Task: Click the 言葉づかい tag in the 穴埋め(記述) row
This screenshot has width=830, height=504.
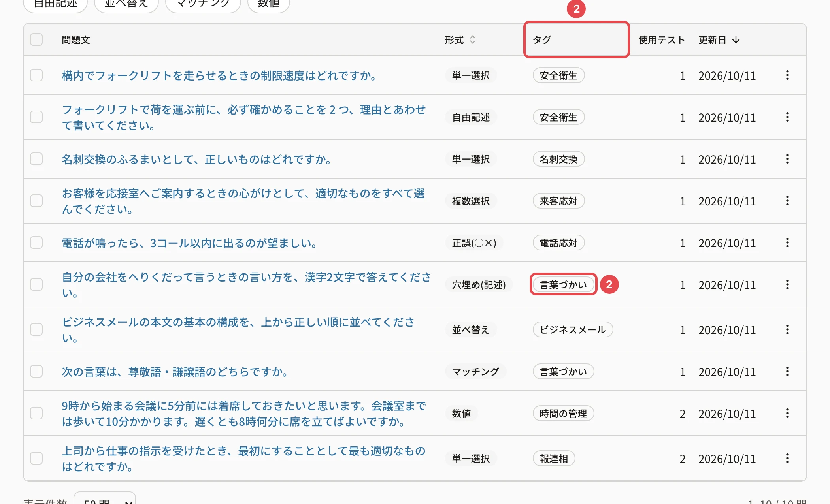Action: pyautogui.click(x=563, y=284)
